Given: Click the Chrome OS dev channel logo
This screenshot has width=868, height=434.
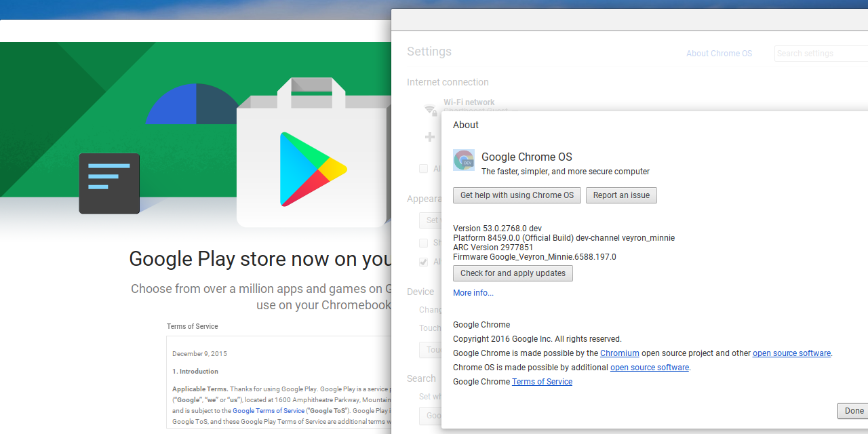Looking at the screenshot, I should point(464,159).
